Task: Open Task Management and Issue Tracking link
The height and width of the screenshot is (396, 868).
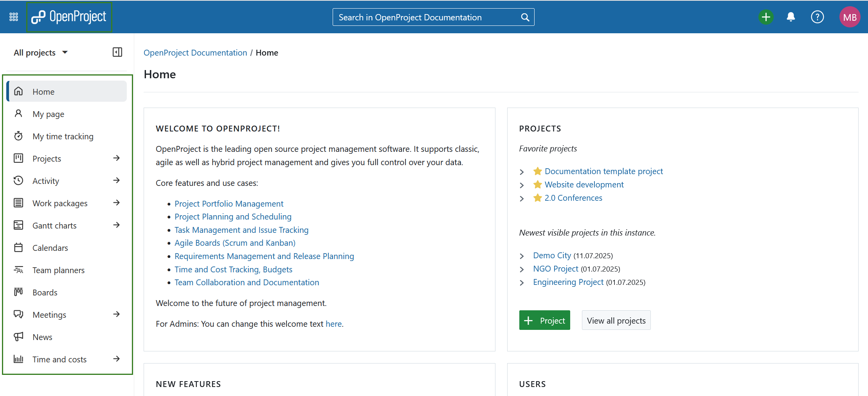Action: (241, 230)
